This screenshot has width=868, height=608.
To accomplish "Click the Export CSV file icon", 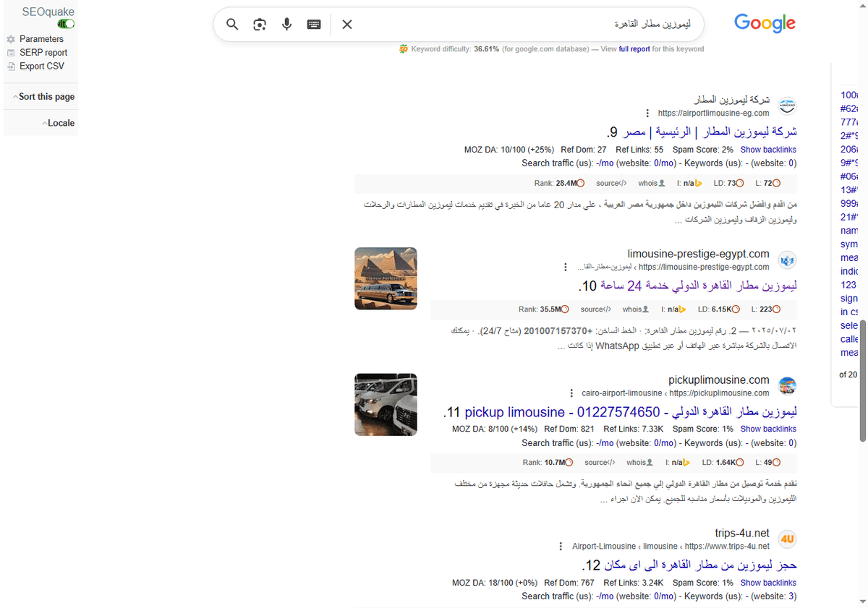I will [x=11, y=66].
